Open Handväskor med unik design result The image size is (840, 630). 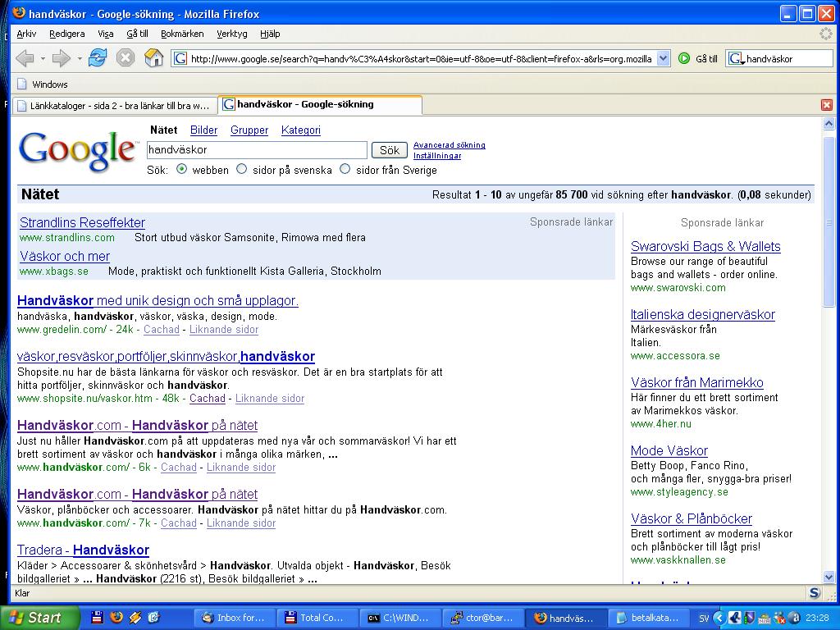157,300
